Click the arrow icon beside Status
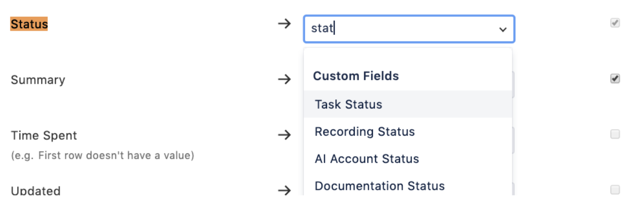644x206 pixels. click(x=284, y=24)
